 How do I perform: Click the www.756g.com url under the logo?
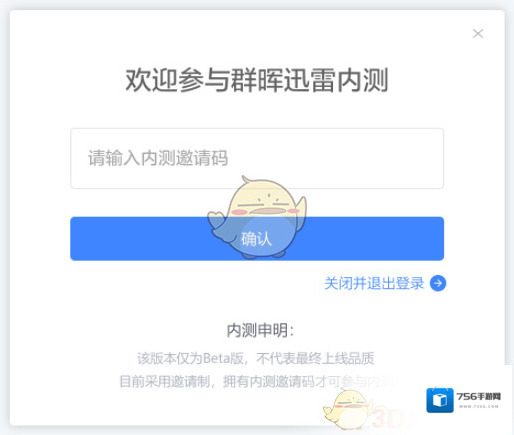(479, 406)
